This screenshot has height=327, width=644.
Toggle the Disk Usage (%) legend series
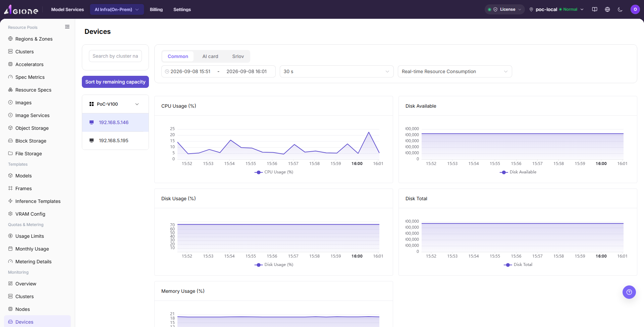coord(274,265)
